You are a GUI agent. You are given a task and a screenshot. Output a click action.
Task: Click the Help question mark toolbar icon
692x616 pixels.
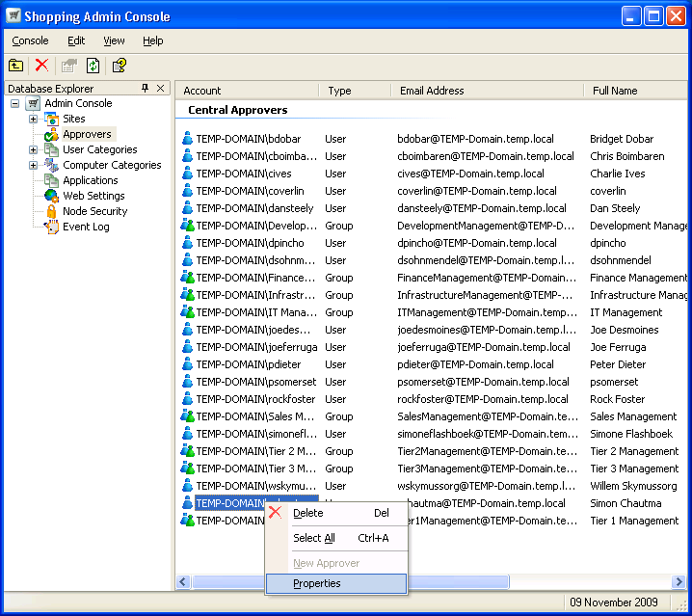pos(120,66)
